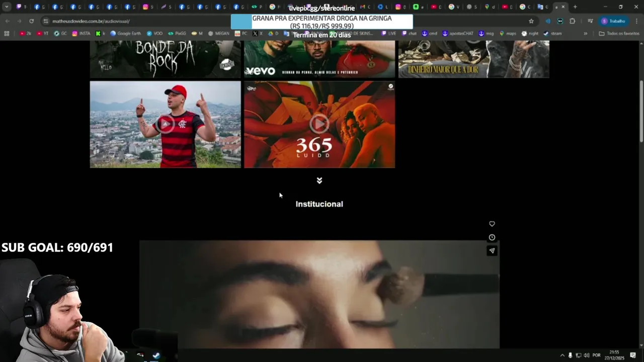This screenshot has height=362, width=644.
Task: Open the volume control in system tray
Action: 587,355
